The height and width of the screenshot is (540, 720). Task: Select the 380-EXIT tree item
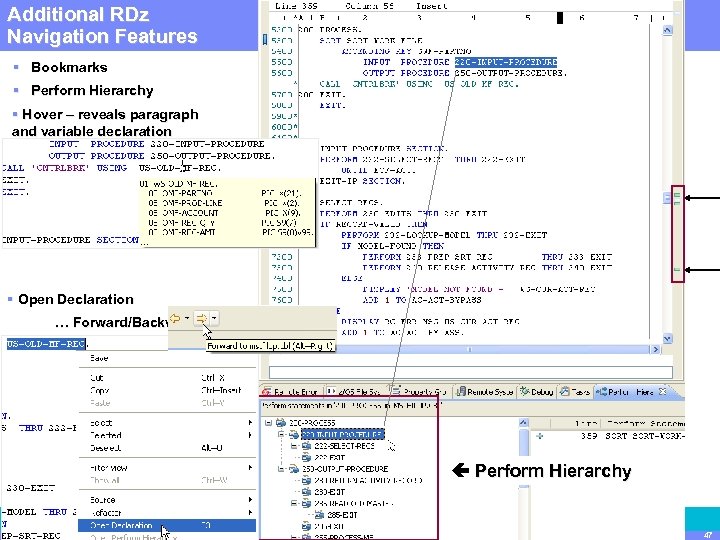329,492
